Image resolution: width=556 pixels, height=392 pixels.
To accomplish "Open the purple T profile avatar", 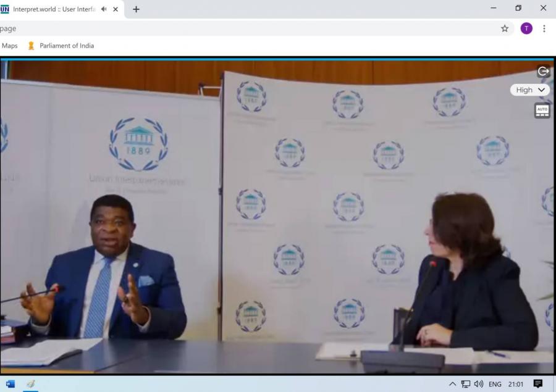I will click(526, 28).
